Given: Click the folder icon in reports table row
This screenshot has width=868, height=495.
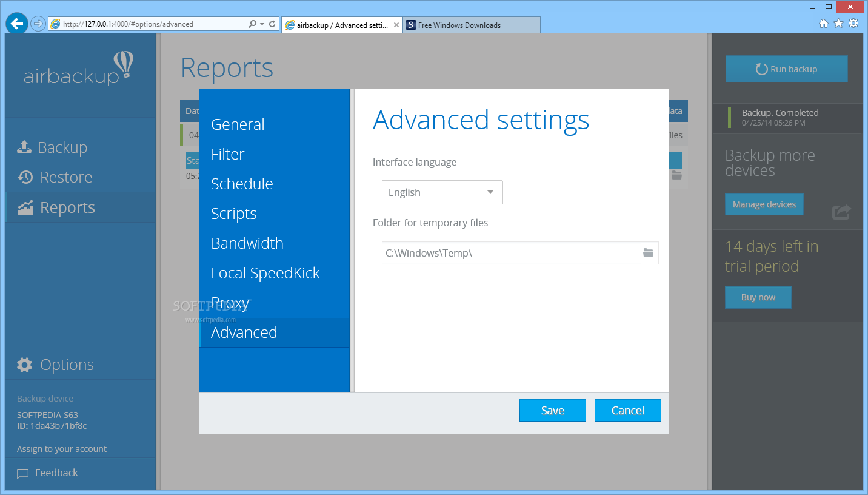Looking at the screenshot, I should click(676, 175).
